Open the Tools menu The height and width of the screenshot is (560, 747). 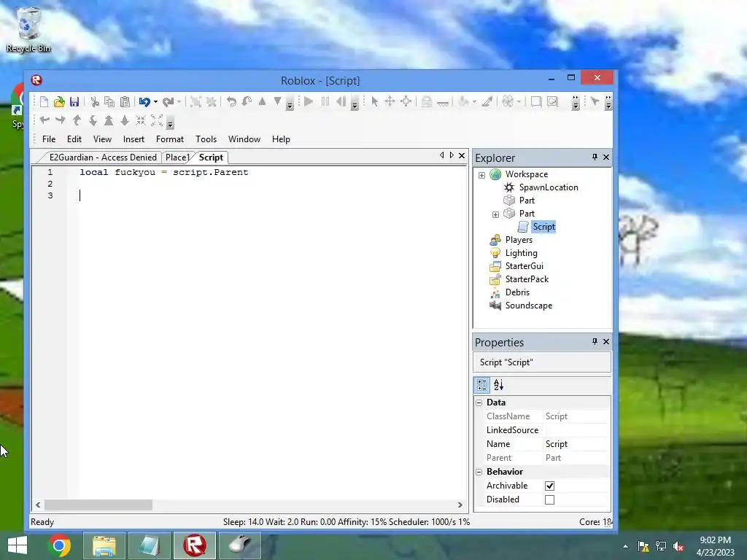[x=206, y=139]
